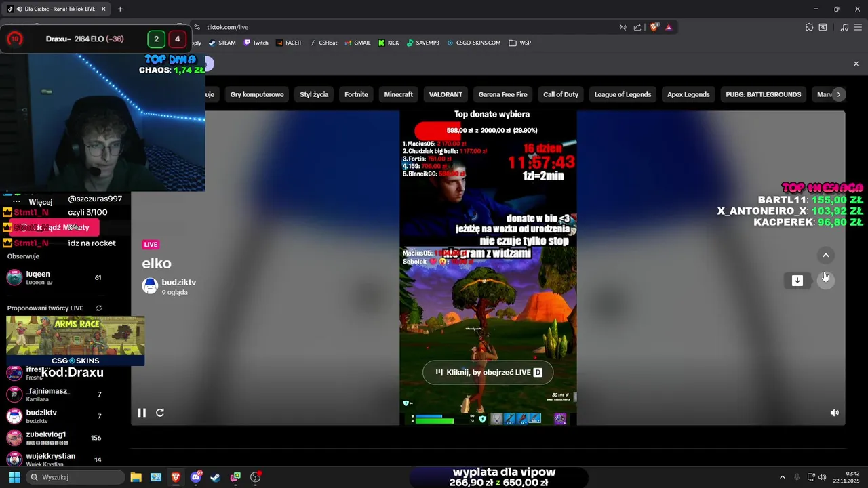The image size is (868, 488).
Task: Open Brave Shields icon
Action: 654,27
